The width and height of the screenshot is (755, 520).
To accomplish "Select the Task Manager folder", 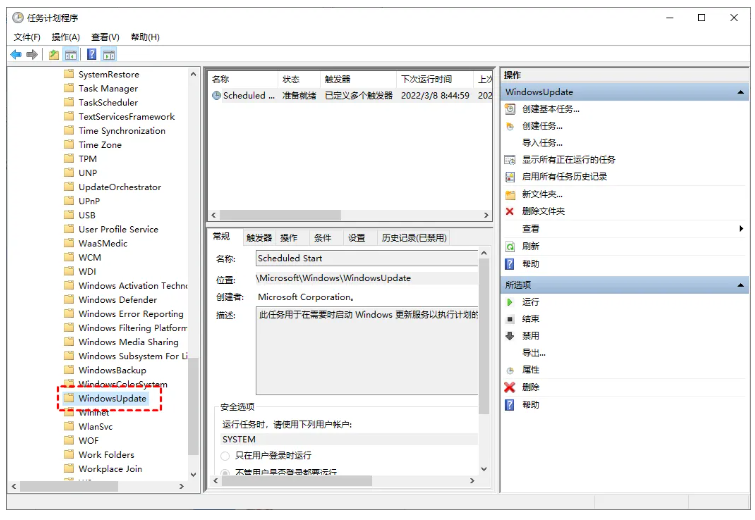I will pos(108,89).
